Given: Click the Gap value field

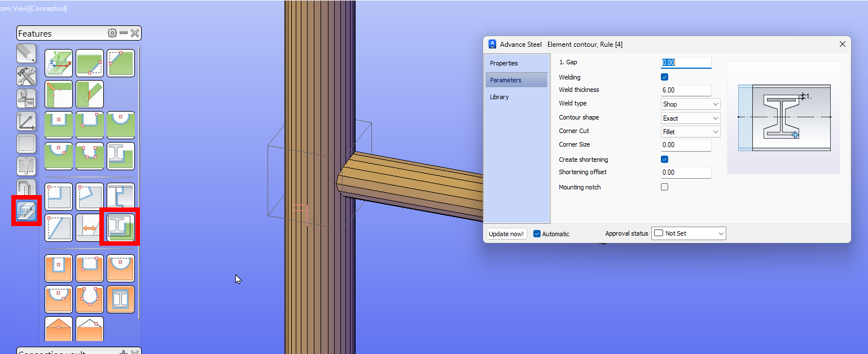Looking at the screenshot, I should [686, 63].
